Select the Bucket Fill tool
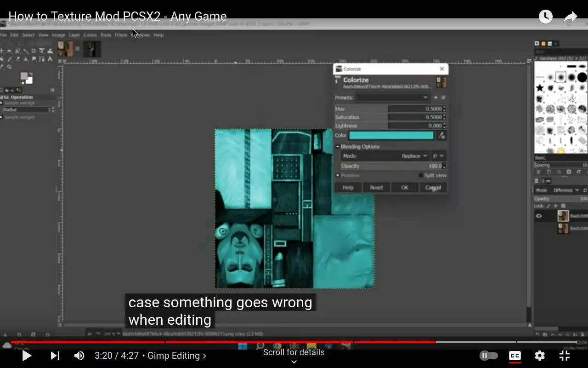Screen dimensions: 588x368 coord(2,59)
